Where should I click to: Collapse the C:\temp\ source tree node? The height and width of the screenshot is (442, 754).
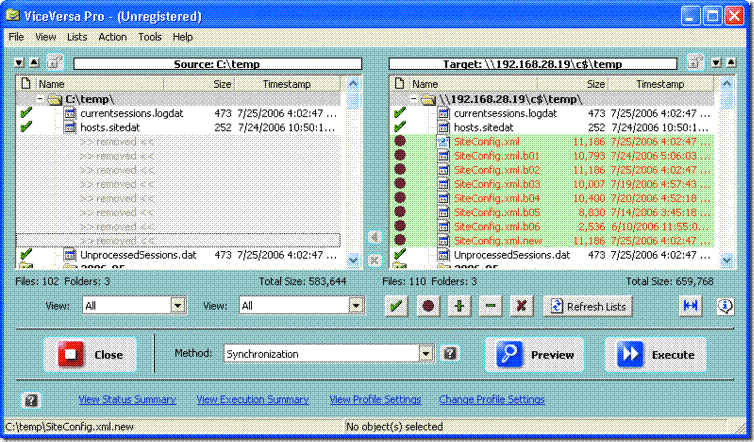(40, 99)
